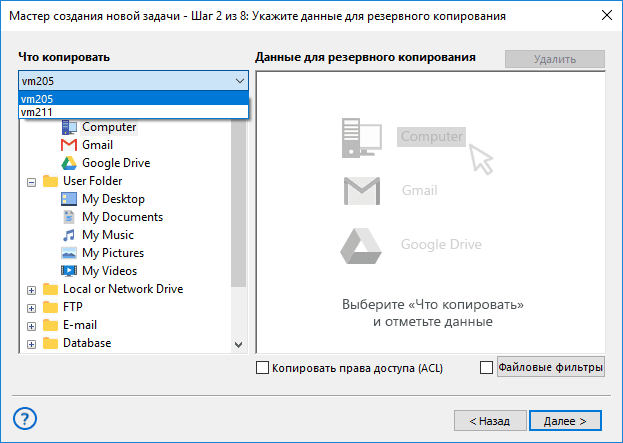Viewport: 623px width, 443px height.
Task: Open help with the question mark icon
Action: 26,418
